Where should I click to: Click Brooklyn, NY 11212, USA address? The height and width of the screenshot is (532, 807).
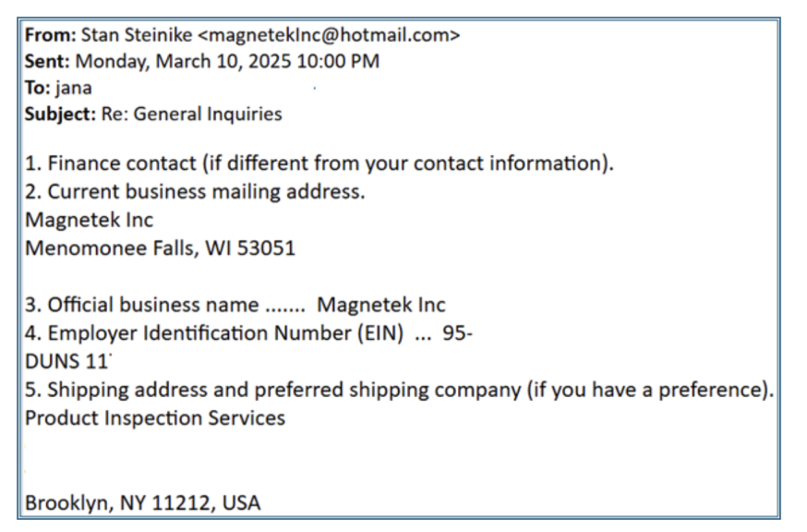coord(142,503)
